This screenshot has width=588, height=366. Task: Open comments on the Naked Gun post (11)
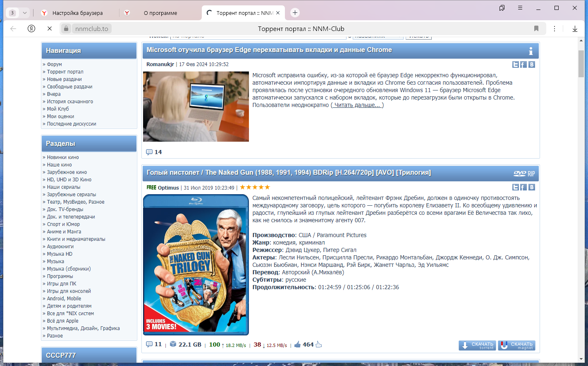[154, 344]
